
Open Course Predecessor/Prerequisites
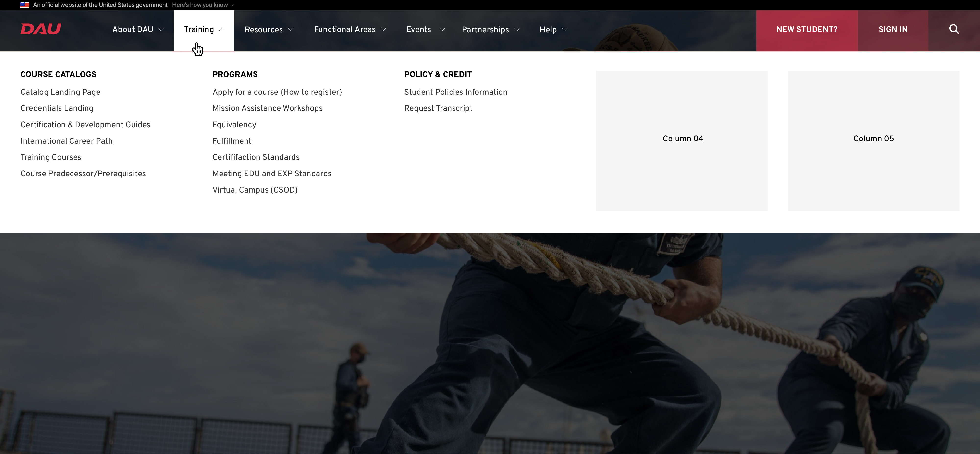coord(83,174)
